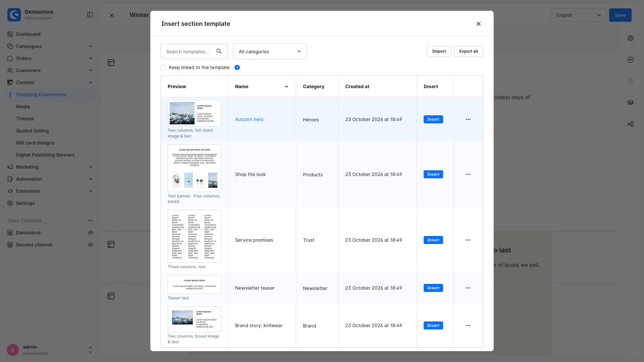Close the Insert section template dialog
Screen dimensions: 644x362
479,24
